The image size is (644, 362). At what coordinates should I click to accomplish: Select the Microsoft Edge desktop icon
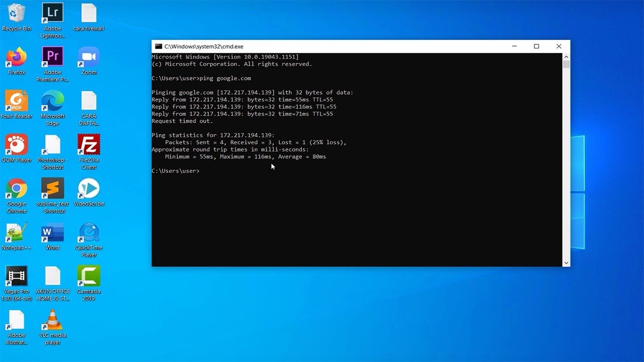coord(52,108)
